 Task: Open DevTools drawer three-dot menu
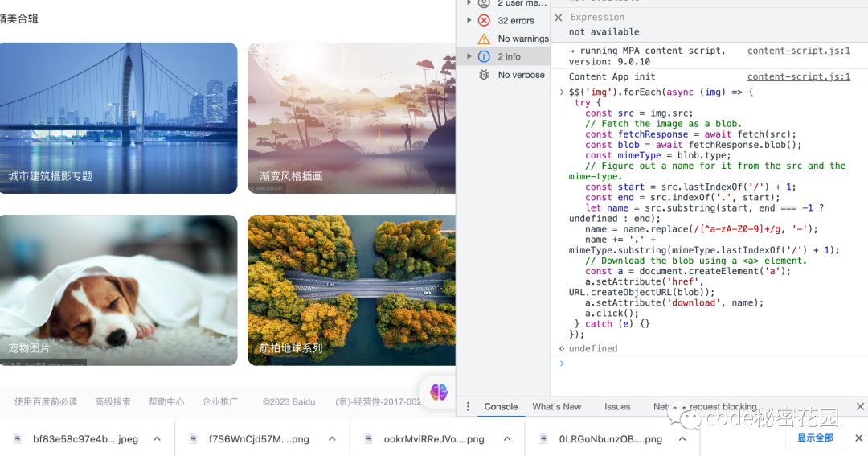coord(468,407)
